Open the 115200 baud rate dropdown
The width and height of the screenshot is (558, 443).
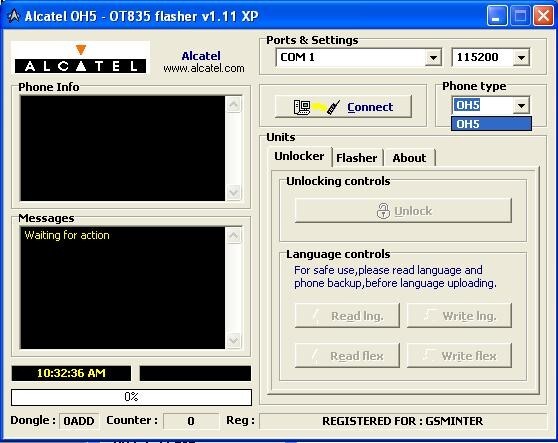point(521,57)
